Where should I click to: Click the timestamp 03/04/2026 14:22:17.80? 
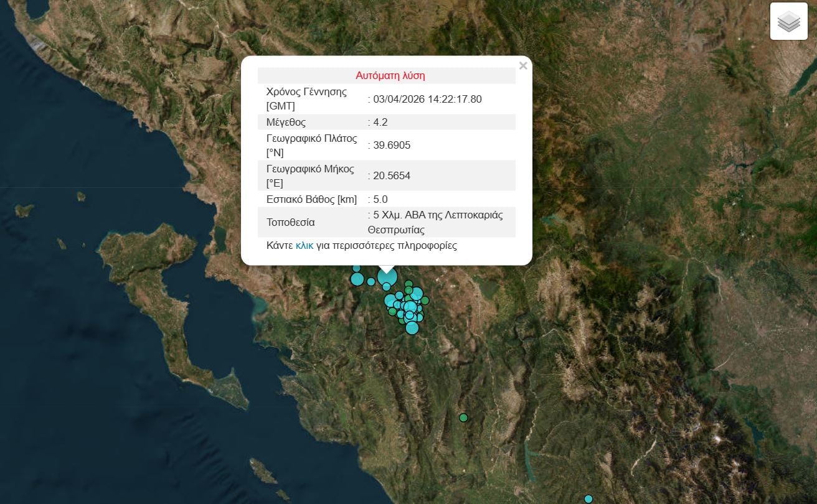click(x=427, y=99)
